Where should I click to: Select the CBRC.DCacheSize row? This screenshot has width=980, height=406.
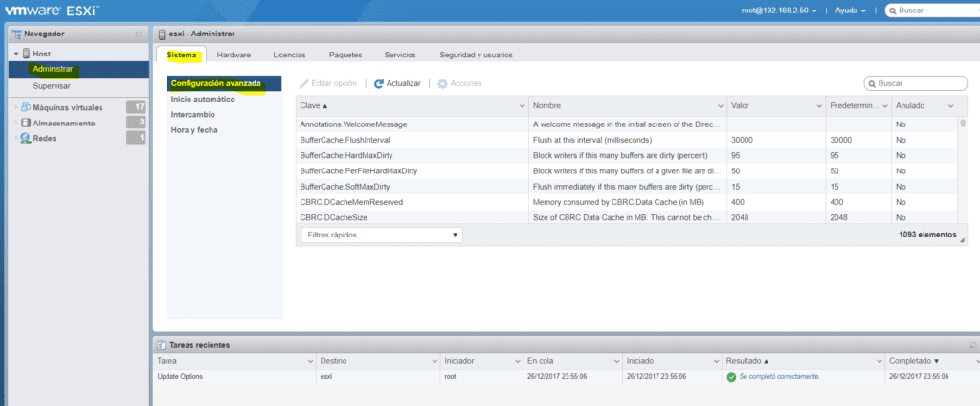point(627,217)
